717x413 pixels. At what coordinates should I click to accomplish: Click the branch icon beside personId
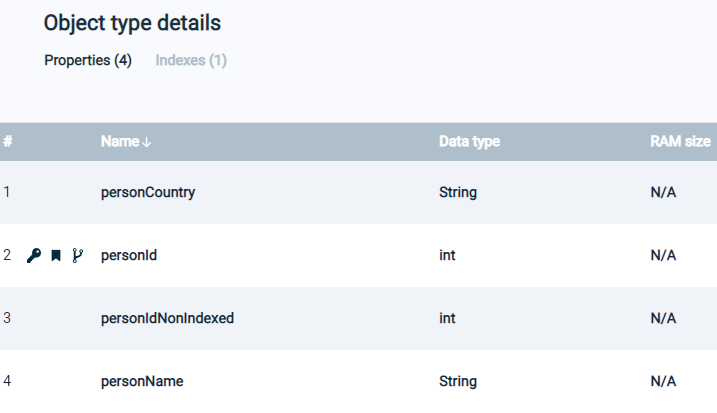point(78,255)
